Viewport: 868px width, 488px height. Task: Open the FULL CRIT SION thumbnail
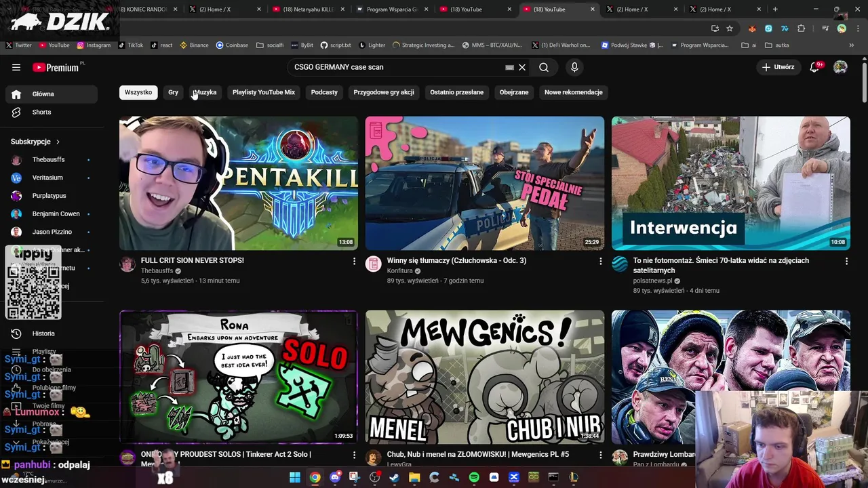pyautogui.click(x=239, y=183)
